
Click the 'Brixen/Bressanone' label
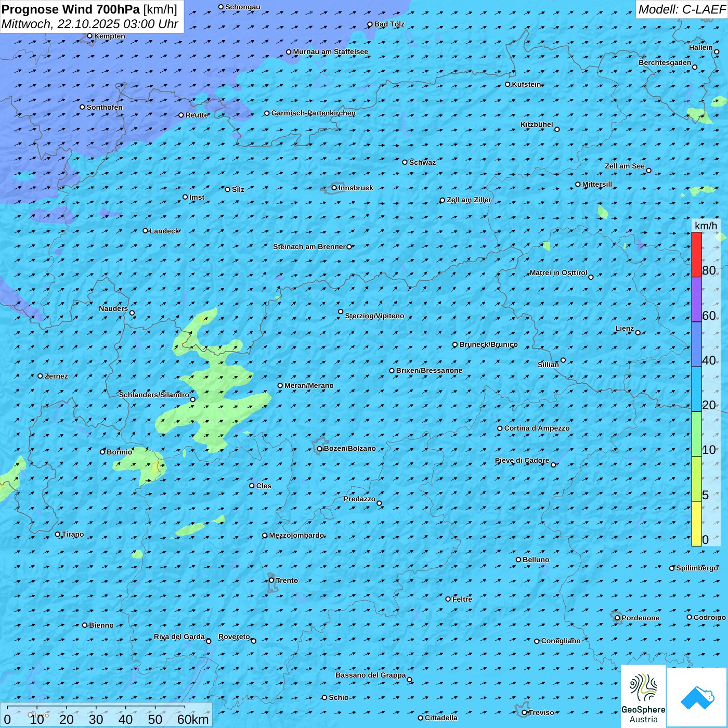point(429,370)
